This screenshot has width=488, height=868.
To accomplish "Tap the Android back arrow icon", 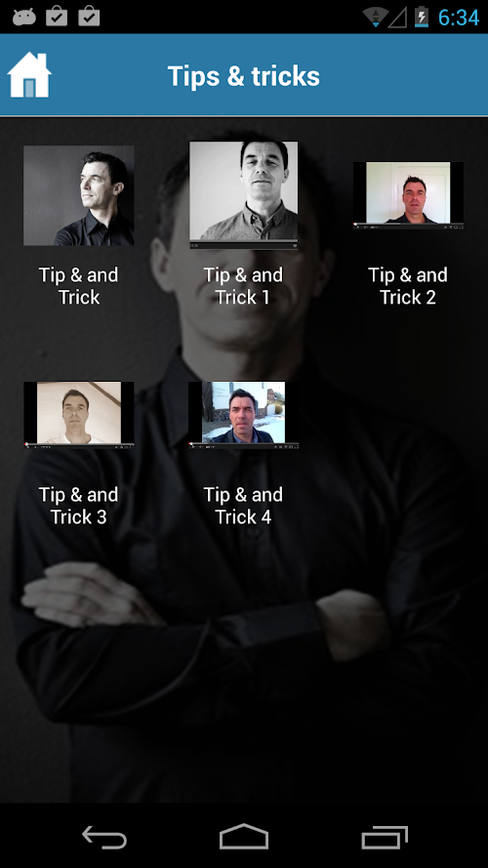I will tap(104, 837).
